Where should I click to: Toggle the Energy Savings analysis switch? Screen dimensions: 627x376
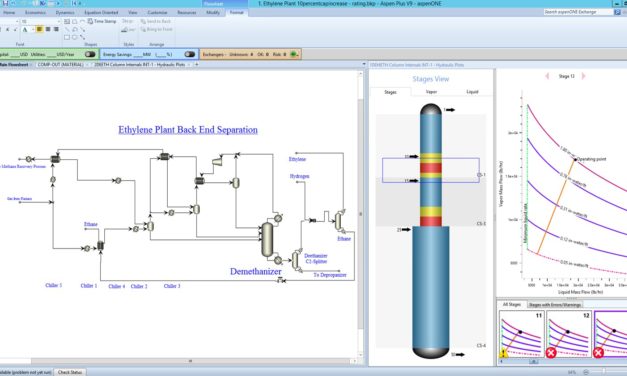(190, 54)
